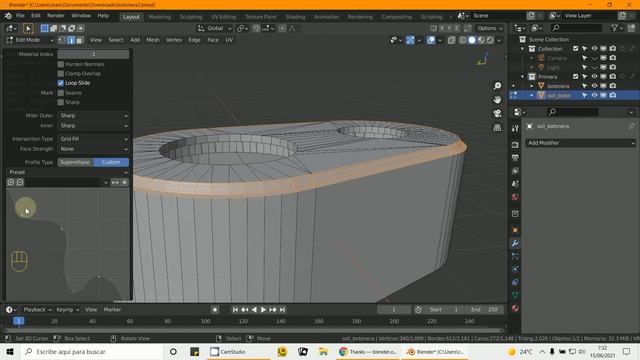Select rendered viewport shading mode
This screenshot has height=360, width=640.
490,40
